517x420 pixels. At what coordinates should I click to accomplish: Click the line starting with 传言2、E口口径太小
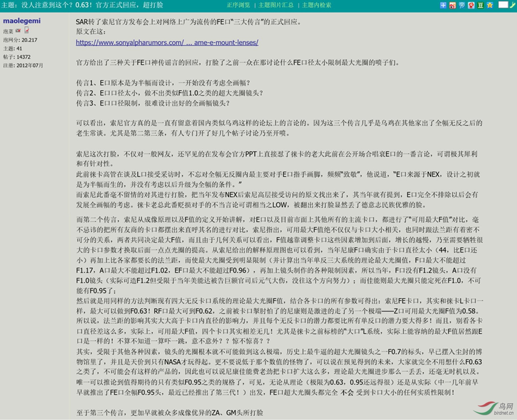170,93
